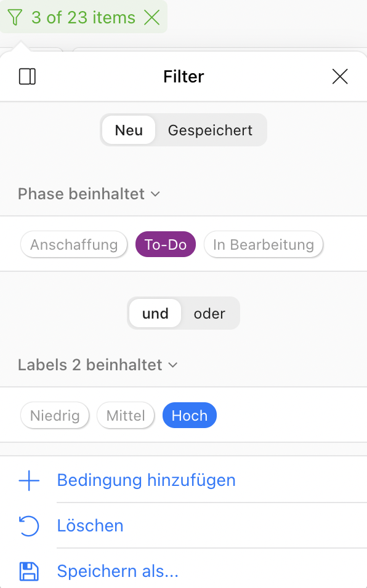This screenshot has height=588, width=367.
Task: Click Löschen to clear the filter
Action: point(90,526)
